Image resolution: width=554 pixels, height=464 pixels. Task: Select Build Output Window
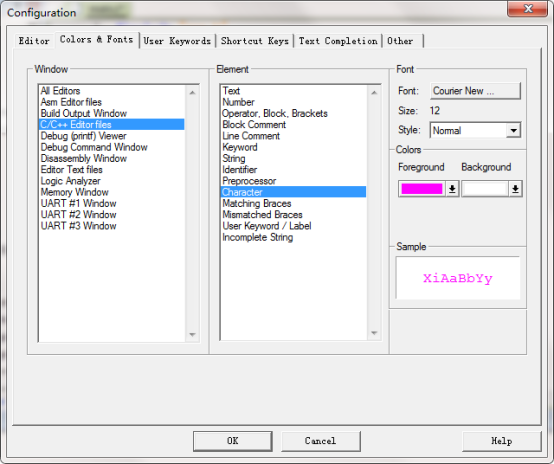click(111, 113)
